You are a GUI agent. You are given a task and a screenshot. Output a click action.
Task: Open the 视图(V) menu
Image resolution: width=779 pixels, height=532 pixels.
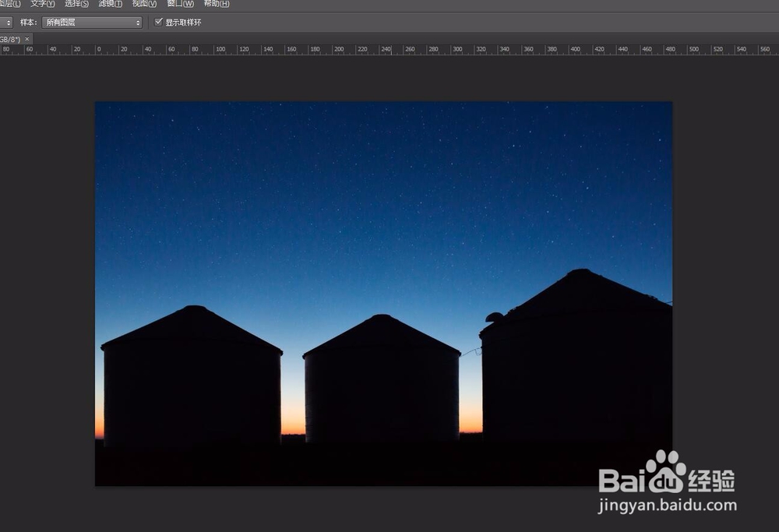click(144, 4)
